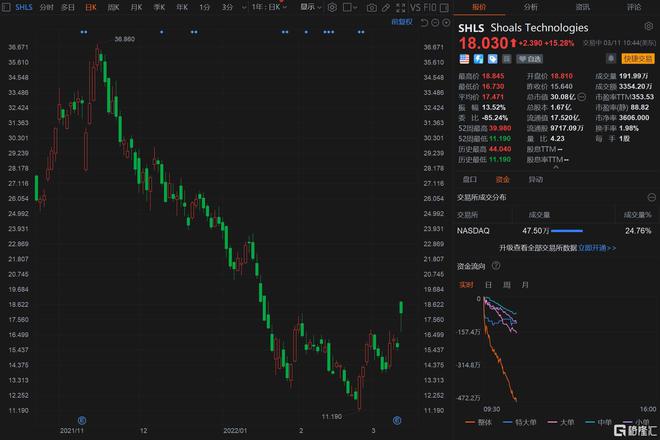The width and height of the screenshot is (660, 440).
Task: Select the 1分 one-minute chart
Action: (204, 7)
